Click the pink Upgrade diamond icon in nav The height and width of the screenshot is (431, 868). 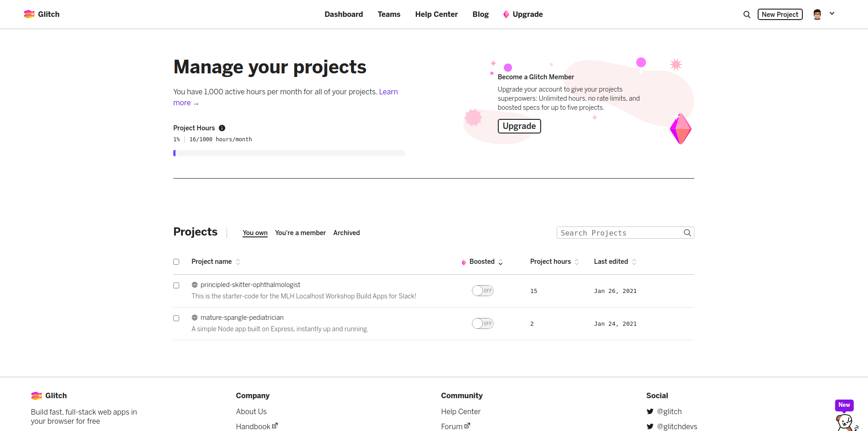[x=506, y=15]
